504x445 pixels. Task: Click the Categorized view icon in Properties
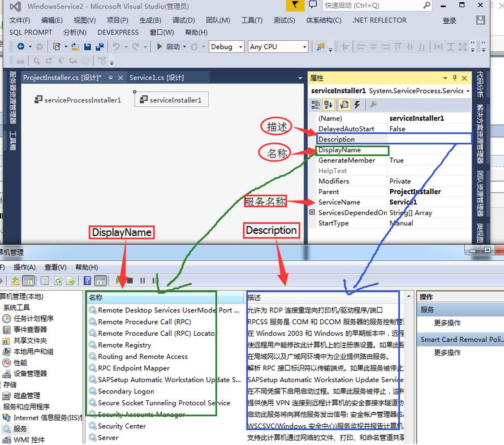[x=315, y=105]
